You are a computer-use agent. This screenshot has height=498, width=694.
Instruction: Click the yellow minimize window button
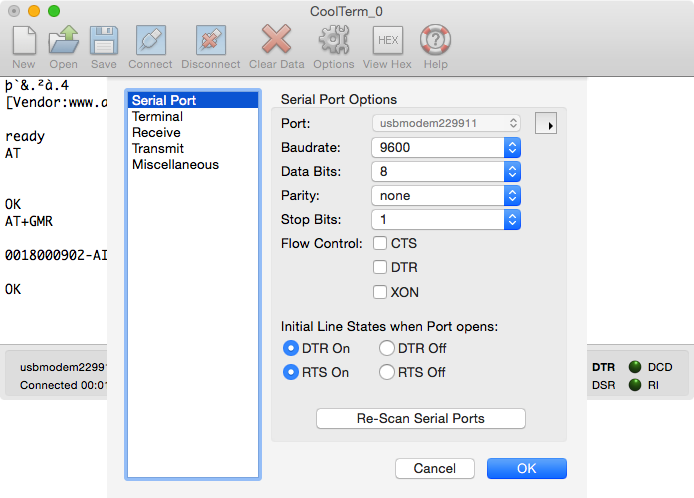click(34, 11)
